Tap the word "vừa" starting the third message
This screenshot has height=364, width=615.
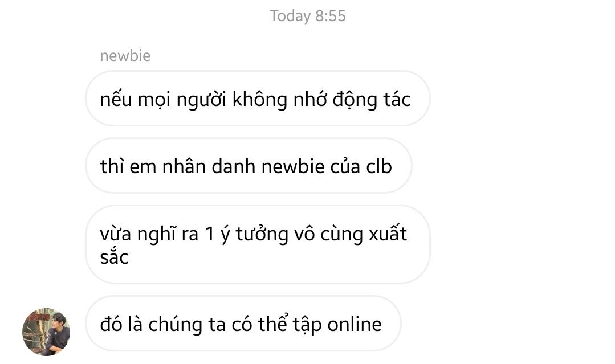pyautogui.click(x=115, y=234)
